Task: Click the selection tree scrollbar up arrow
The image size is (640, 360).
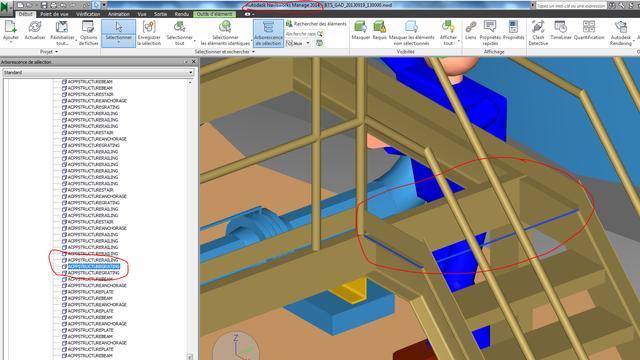Action: coord(190,82)
